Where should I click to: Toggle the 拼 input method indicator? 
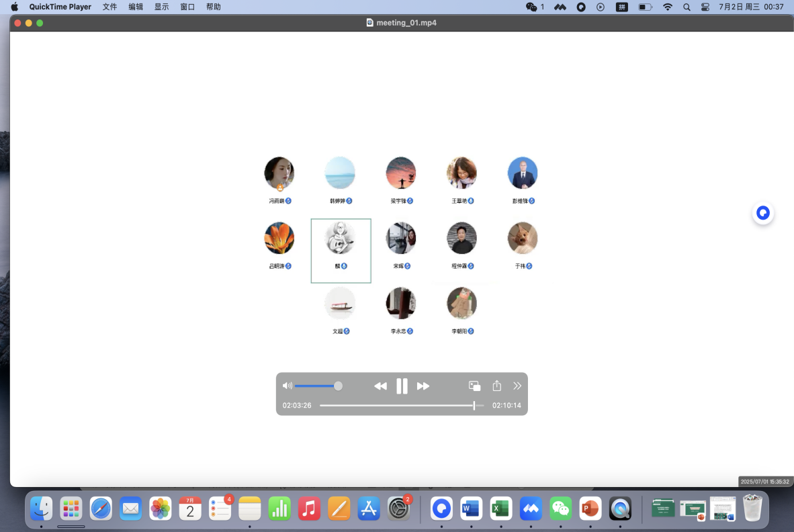[622, 7]
